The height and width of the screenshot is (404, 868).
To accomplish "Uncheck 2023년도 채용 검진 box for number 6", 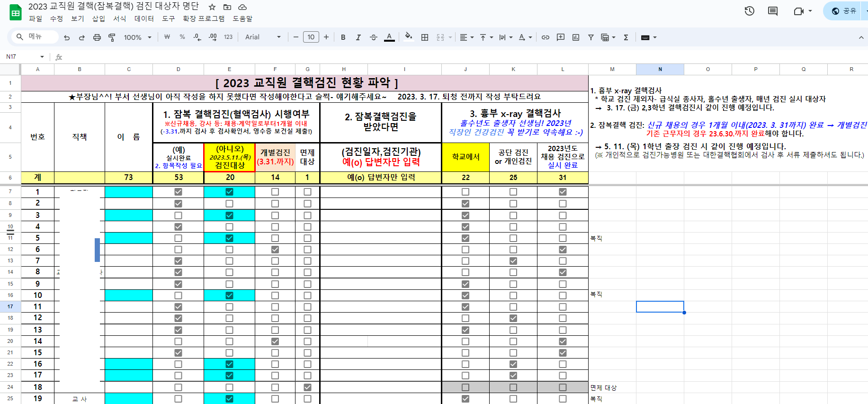I will (x=563, y=250).
